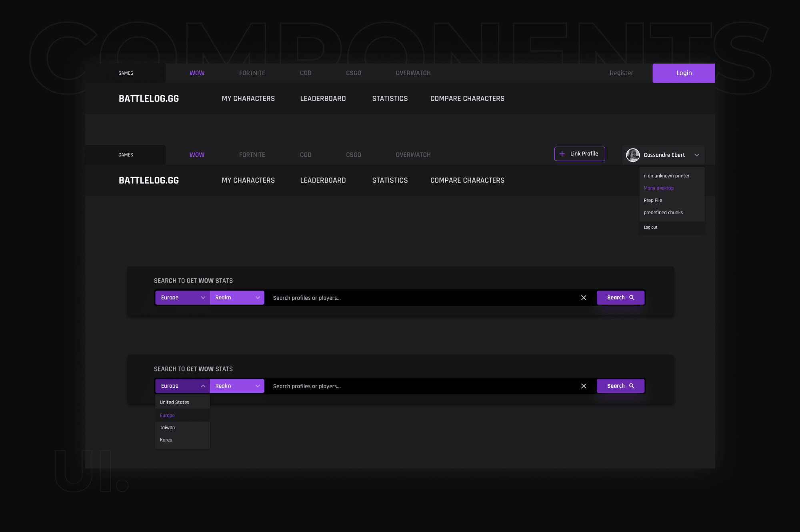
Task: Select FORTNITE tab in logged-in header
Action: (252, 155)
